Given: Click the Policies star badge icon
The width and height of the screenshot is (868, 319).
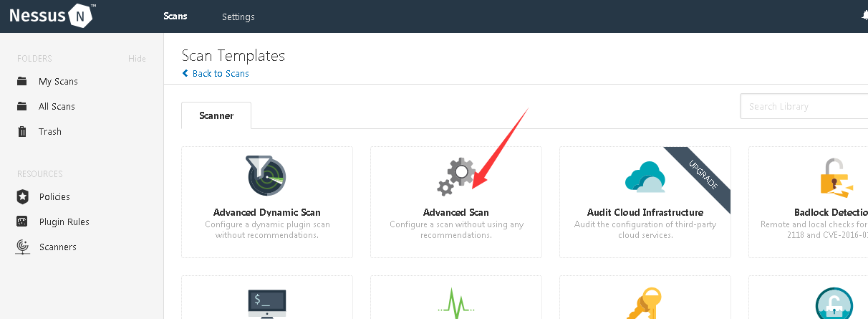Looking at the screenshot, I should pos(22,197).
